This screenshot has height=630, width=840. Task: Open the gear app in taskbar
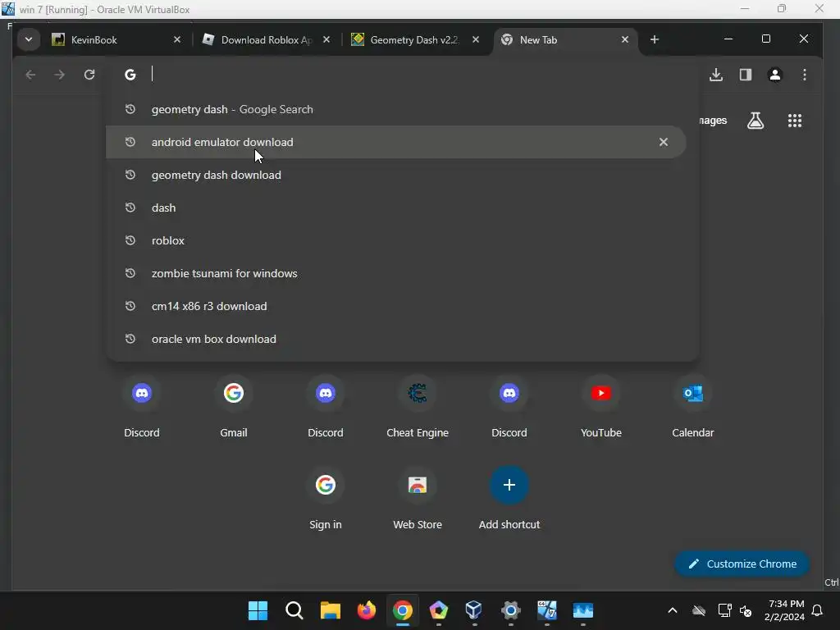pos(510,610)
